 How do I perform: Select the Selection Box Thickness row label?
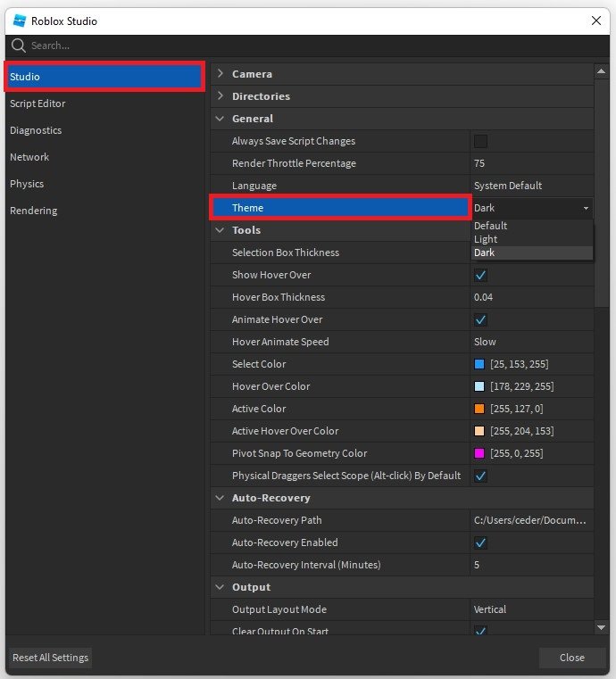[x=286, y=253]
